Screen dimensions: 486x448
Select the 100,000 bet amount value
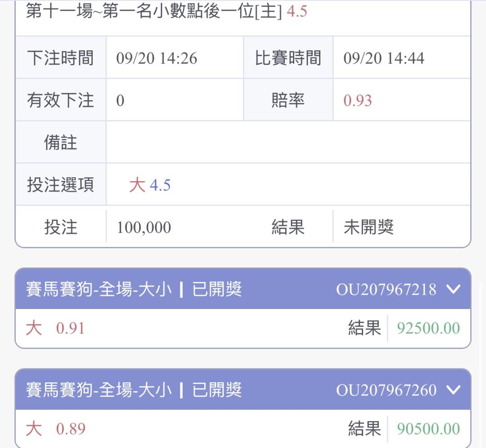(144, 228)
